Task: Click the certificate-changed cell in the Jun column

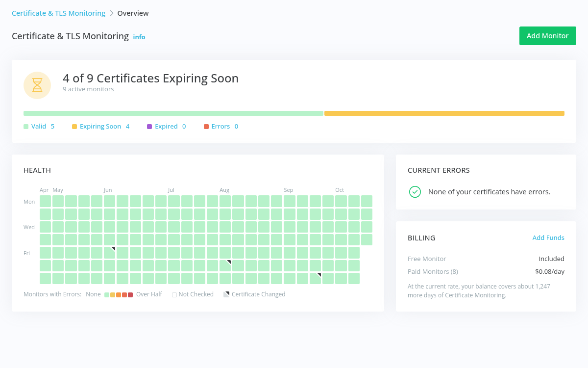Action: pyautogui.click(x=110, y=253)
